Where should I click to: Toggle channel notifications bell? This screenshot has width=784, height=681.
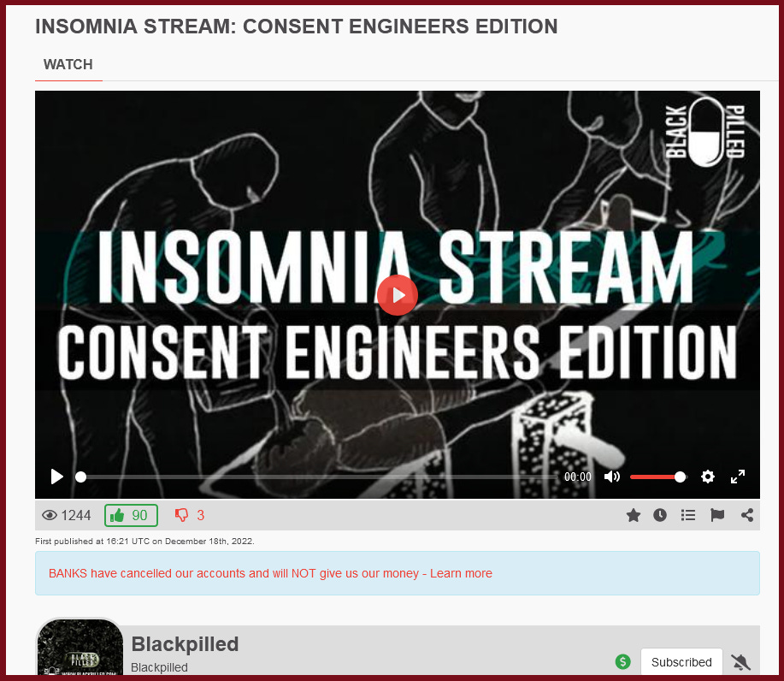tap(740, 662)
